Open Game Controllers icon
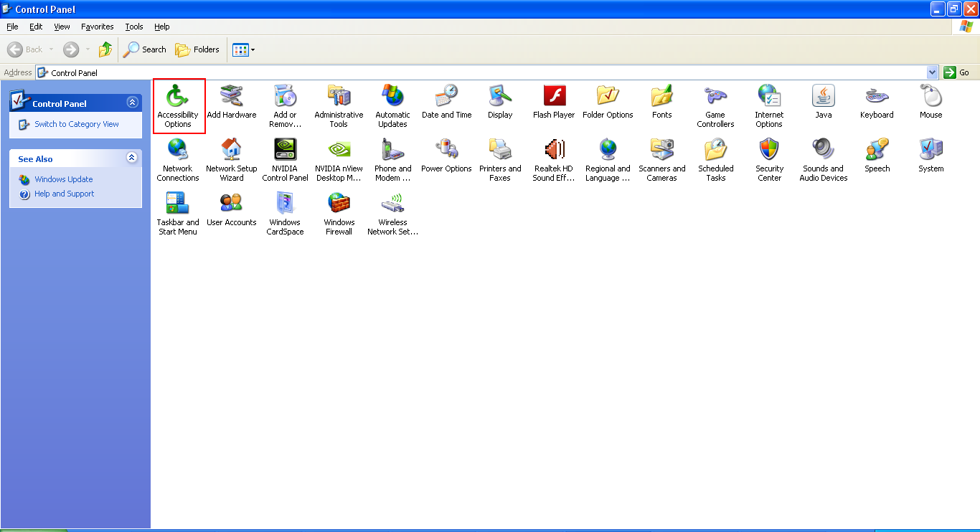This screenshot has width=980, height=532. [x=715, y=106]
